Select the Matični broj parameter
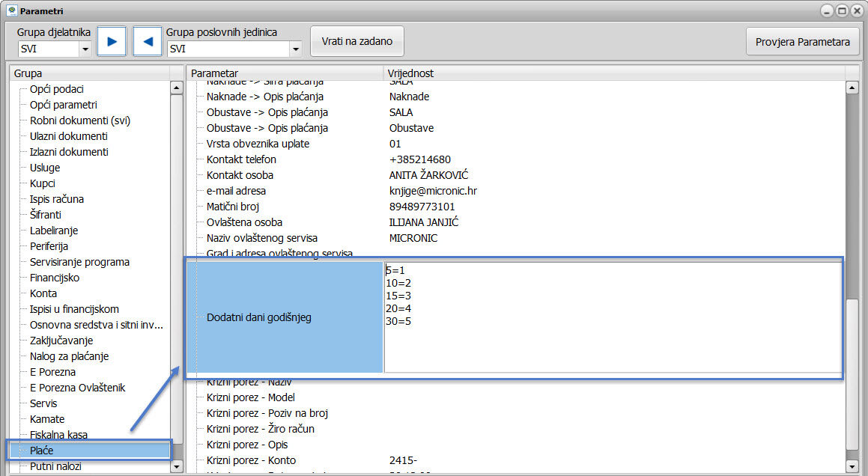 click(x=232, y=207)
